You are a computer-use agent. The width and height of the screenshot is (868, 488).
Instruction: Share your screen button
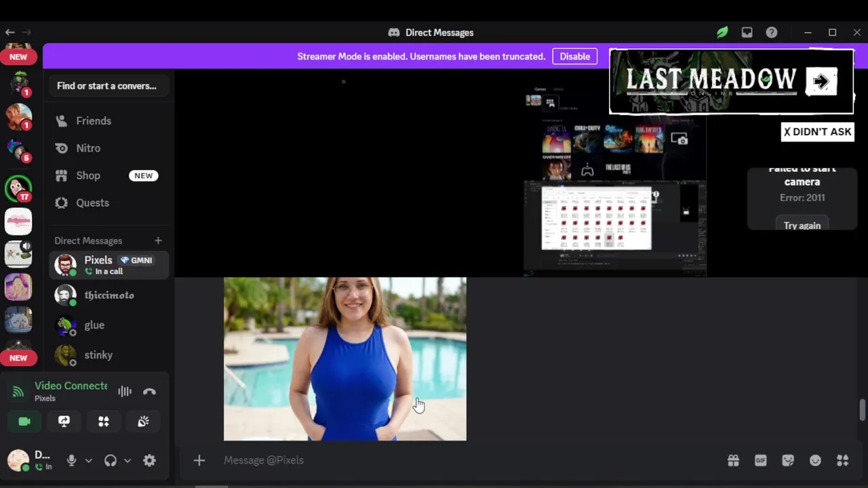[64, 422]
